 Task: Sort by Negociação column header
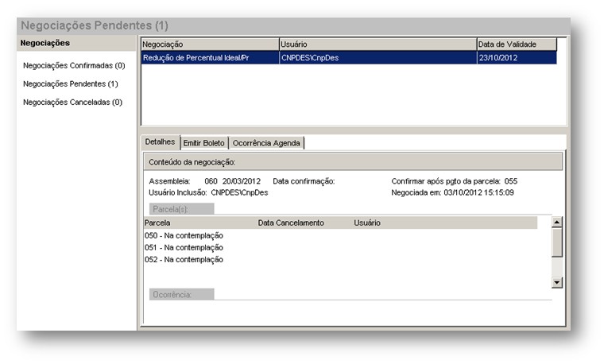click(210, 45)
